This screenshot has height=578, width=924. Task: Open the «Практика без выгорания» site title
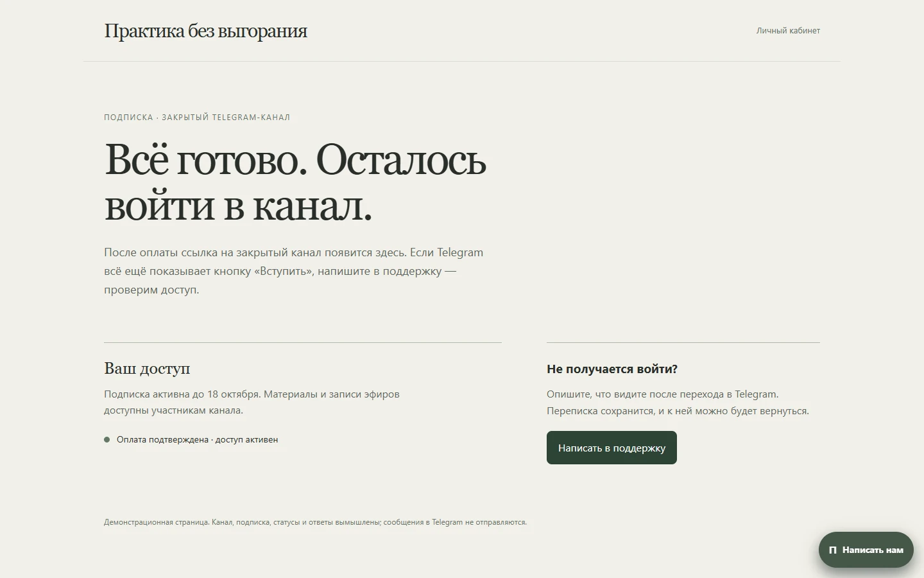click(x=205, y=31)
